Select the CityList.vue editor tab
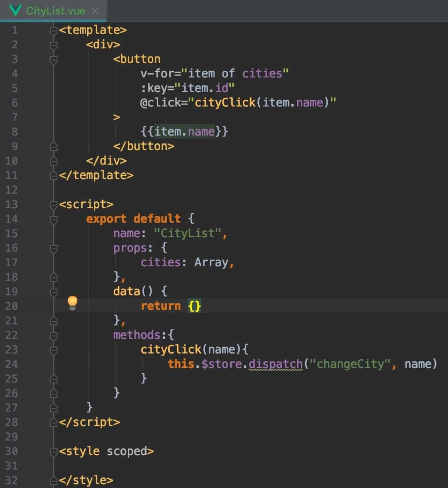This screenshot has width=448, height=488. [53, 11]
